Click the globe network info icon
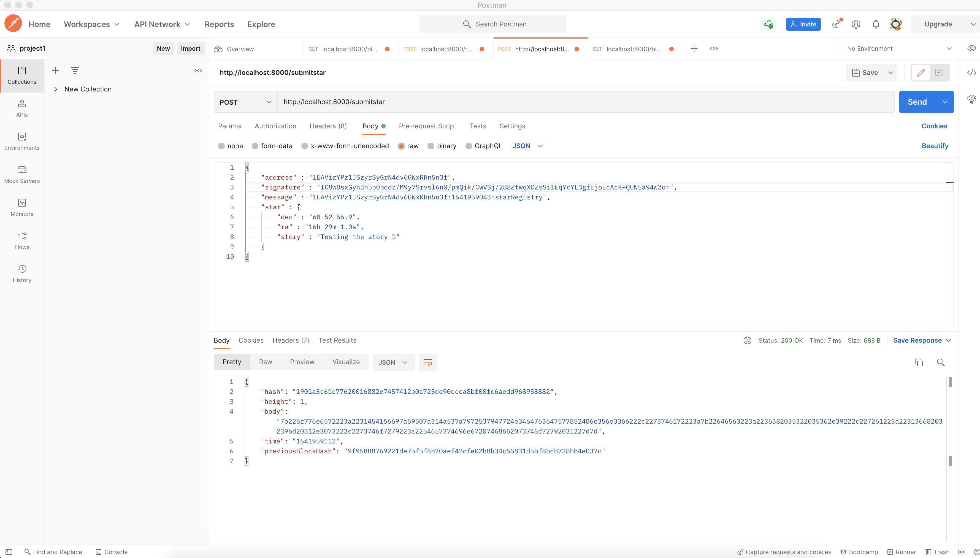This screenshot has width=980, height=558. tap(747, 340)
